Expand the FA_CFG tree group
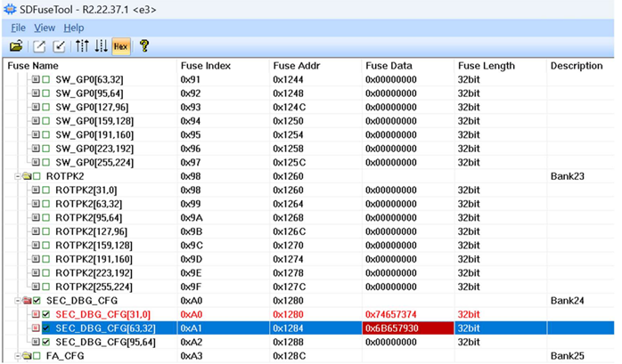Screen dimensions: 622x364 point(17,355)
